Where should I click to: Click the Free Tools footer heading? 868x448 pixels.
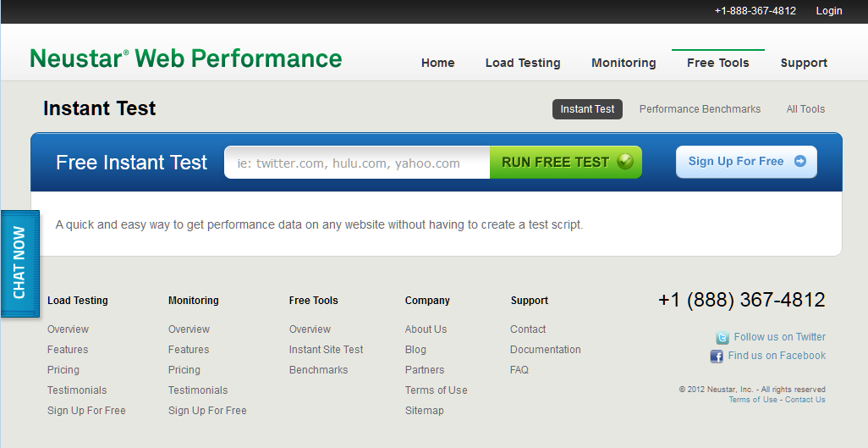point(313,301)
